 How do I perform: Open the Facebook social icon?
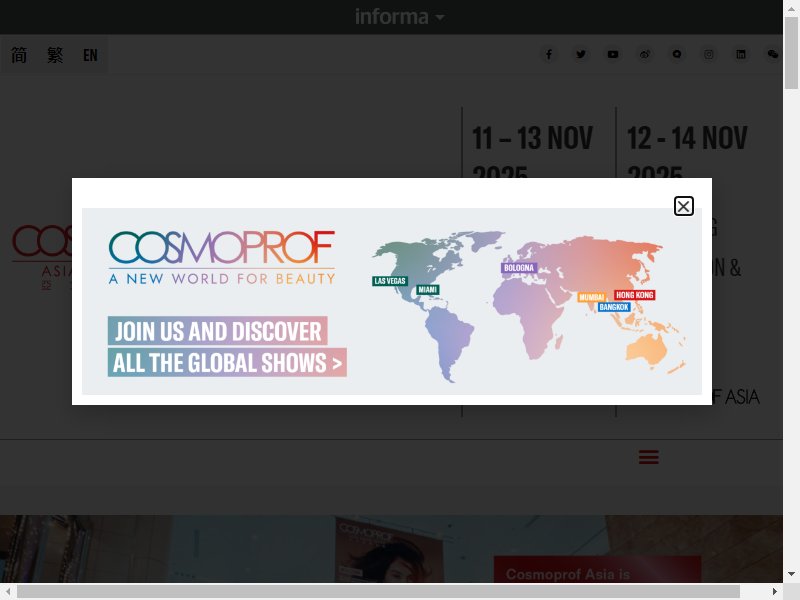tap(549, 54)
